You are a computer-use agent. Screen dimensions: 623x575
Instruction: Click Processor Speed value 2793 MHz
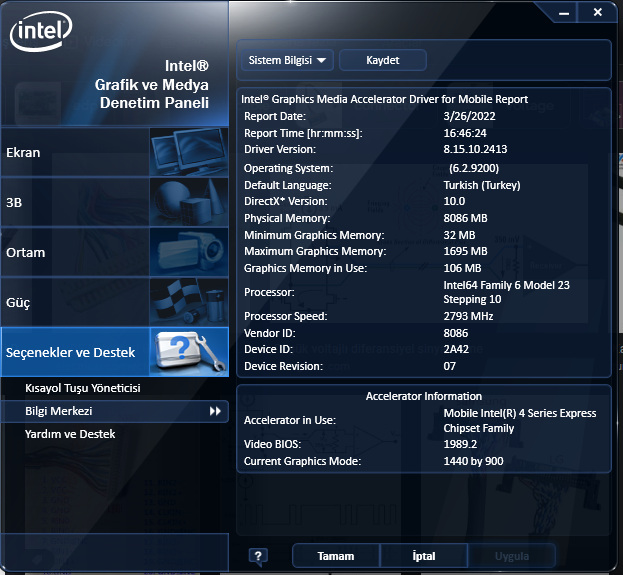pos(468,316)
